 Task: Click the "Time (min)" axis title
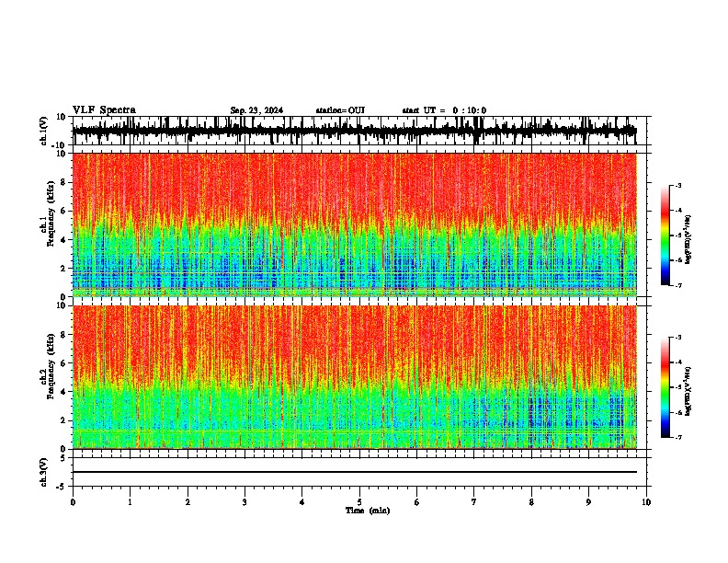tap(368, 511)
